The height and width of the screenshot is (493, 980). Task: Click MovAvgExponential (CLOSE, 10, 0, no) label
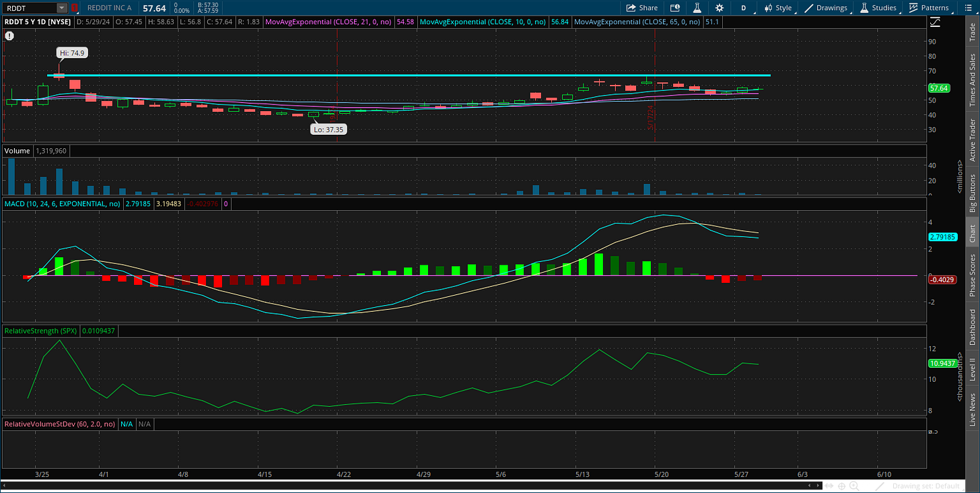tap(483, 22)
